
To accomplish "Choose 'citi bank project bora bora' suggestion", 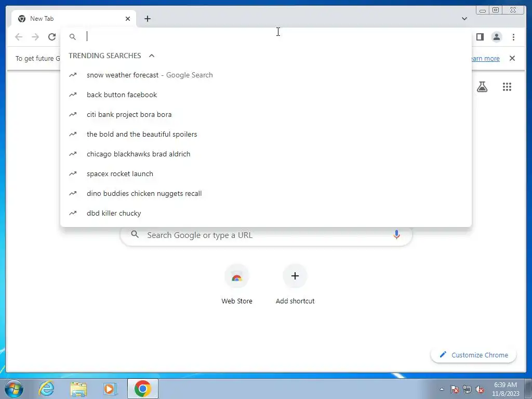I will tap(265, 114).
